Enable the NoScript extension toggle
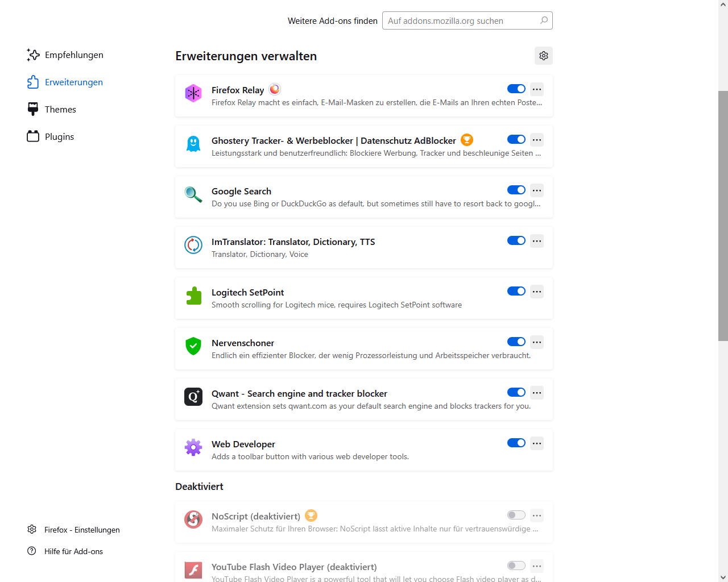 click(516, 516)
